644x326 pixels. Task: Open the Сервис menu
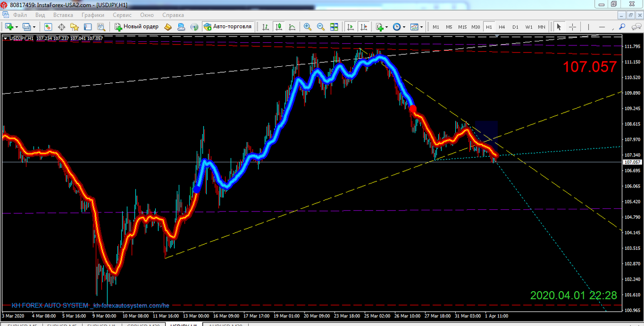coord(122,15)
